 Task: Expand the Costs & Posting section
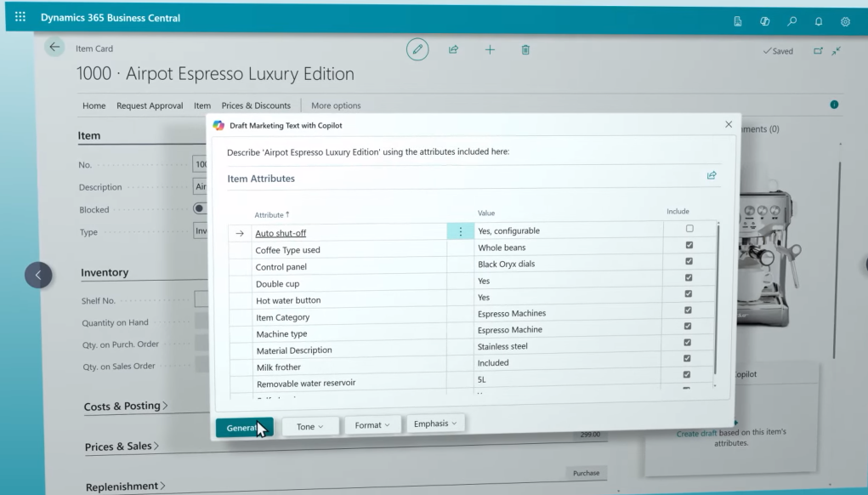click(126, 406)
